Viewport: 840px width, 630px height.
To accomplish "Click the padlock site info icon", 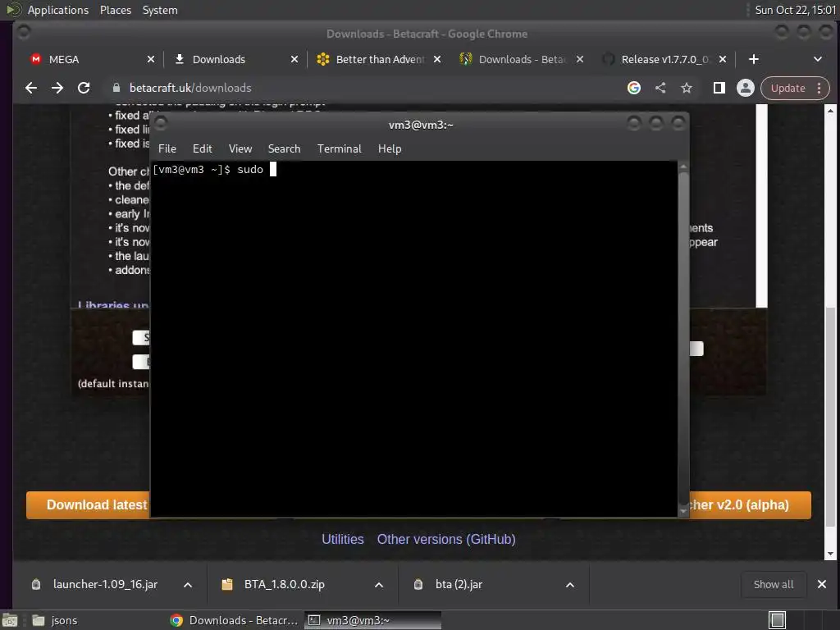I will (116, 88).
